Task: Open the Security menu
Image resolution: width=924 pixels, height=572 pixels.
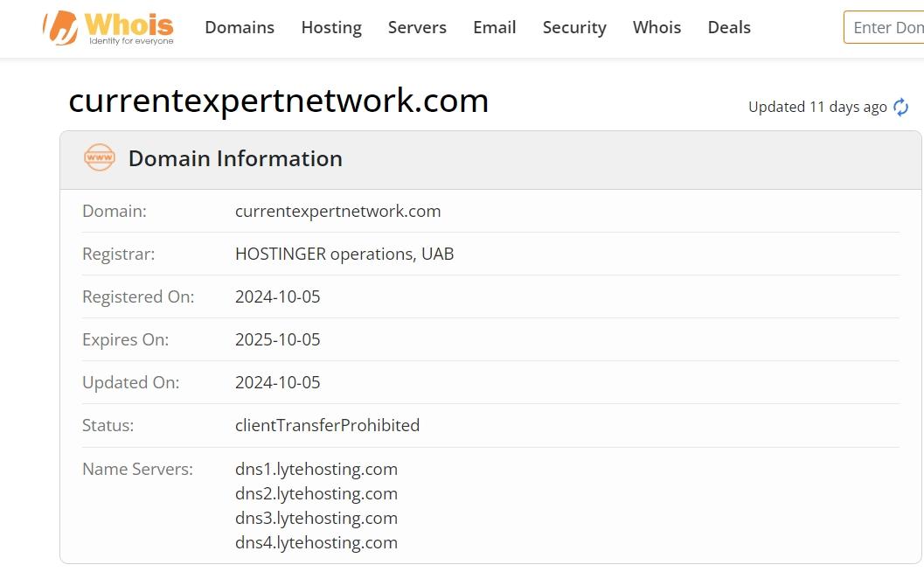Action: click(x=574, y=27)
